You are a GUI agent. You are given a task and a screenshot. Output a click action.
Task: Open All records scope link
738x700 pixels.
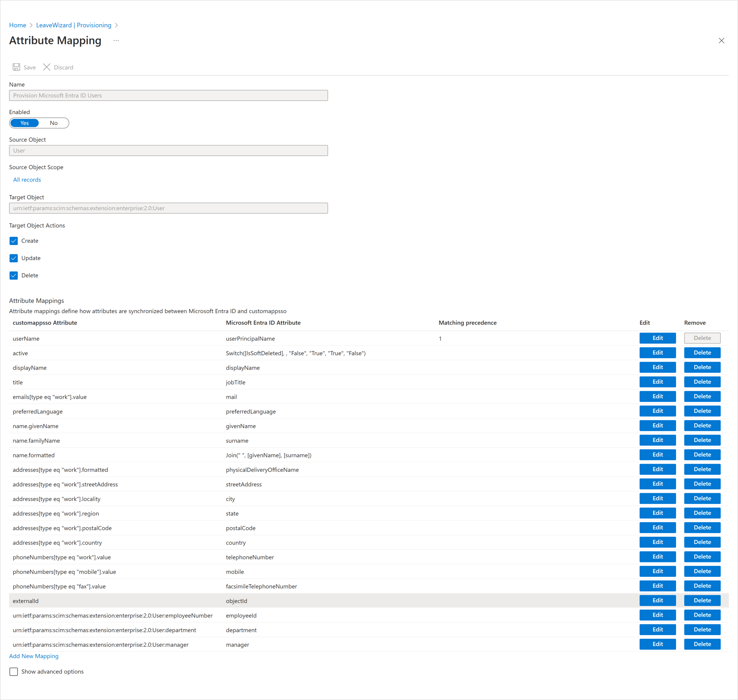(27, 179)
